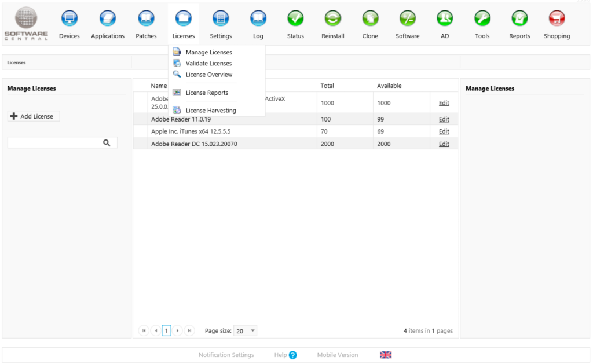Click the search magnifier icon
593x364 pixels.
(107, 142)
